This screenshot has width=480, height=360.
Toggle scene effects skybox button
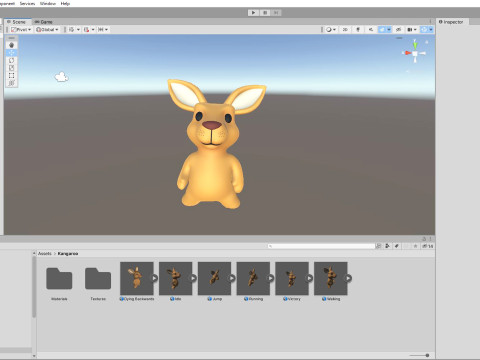coord(382,30)
